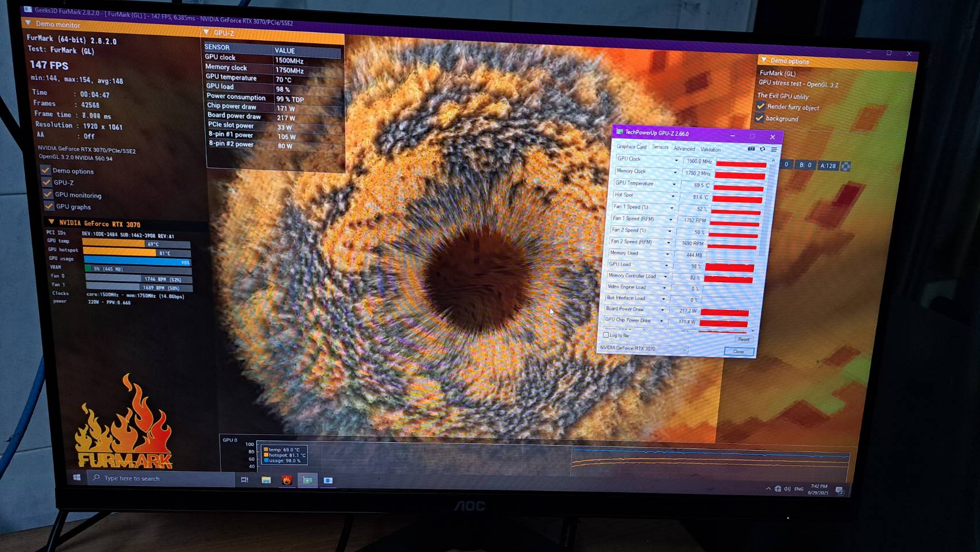Open the network tray icon
This screenshot has height=552, width=980.
point(778,489)
